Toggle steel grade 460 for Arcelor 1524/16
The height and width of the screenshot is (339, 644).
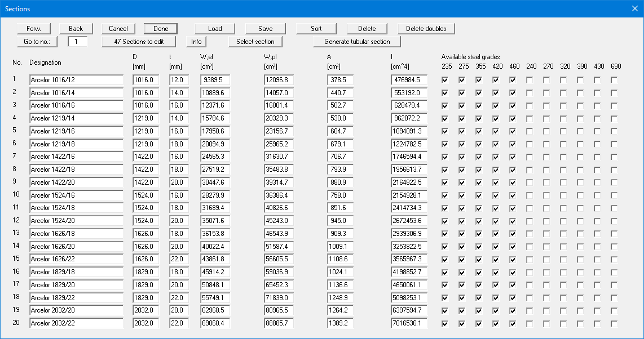[513, 195]
